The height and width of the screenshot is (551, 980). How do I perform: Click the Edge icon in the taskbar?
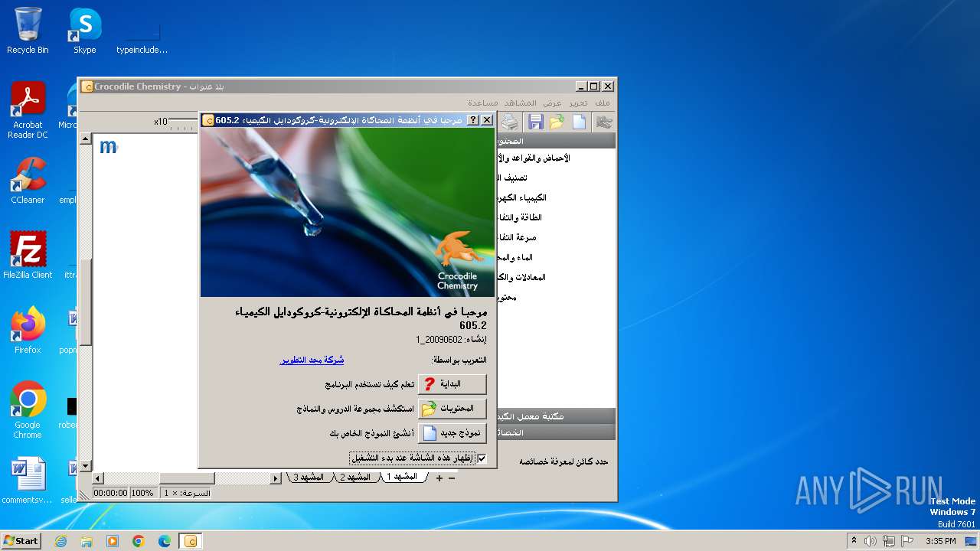pos(165,541)
